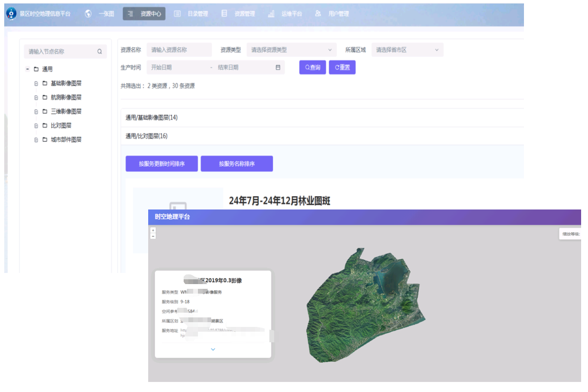588x392 pixels.
Task: Focus the 请输入节点名称 search field
Action: pos(65,51)
